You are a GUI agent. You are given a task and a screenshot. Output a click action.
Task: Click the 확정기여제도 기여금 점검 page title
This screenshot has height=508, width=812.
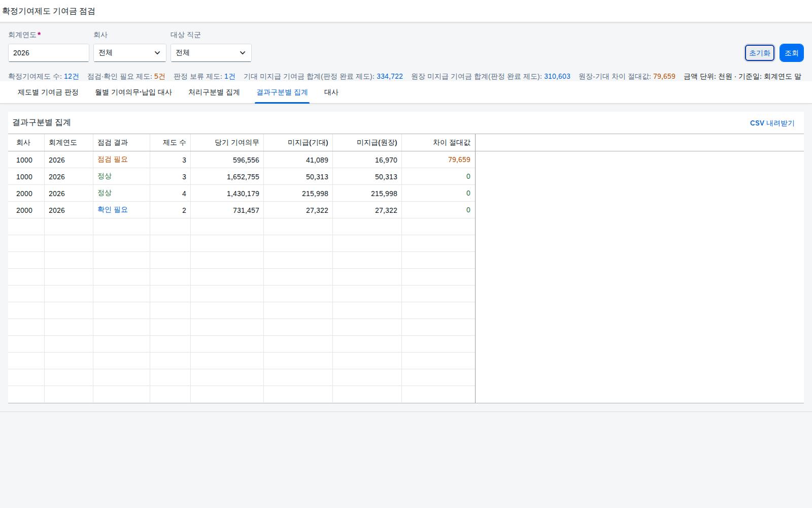click(x=49, y=11)
